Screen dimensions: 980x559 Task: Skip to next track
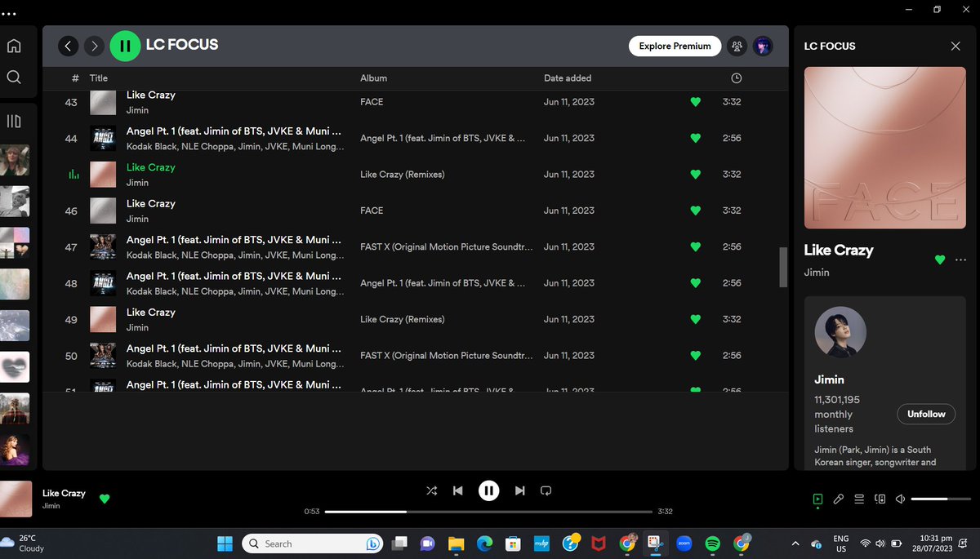[x=519, y=490]
